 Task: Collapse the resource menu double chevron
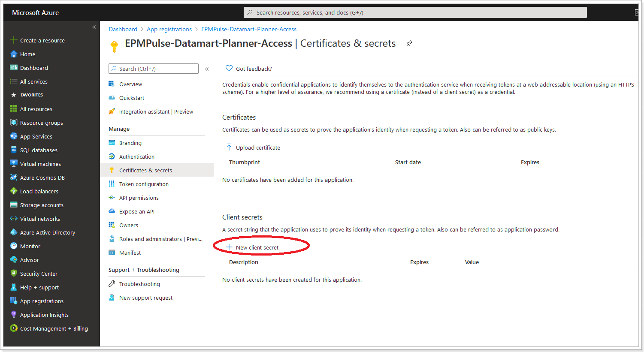click(x=207, y=69)
